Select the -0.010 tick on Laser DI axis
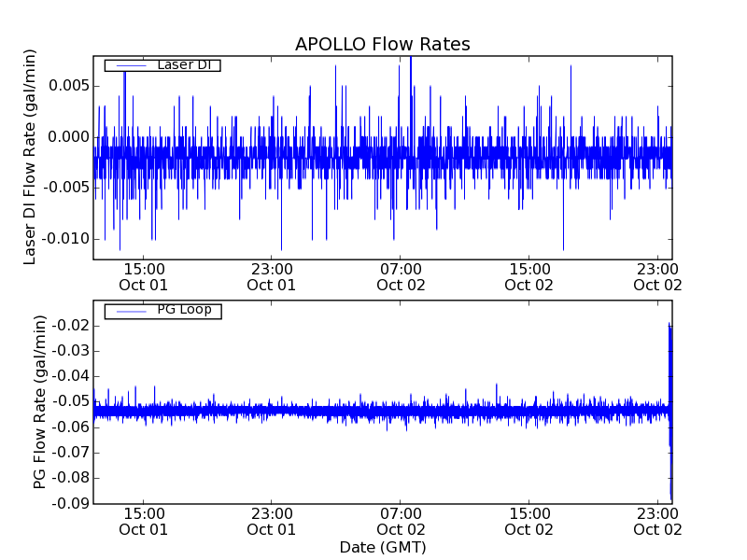The width and height of the screenshot is (747, 560). 66,239
